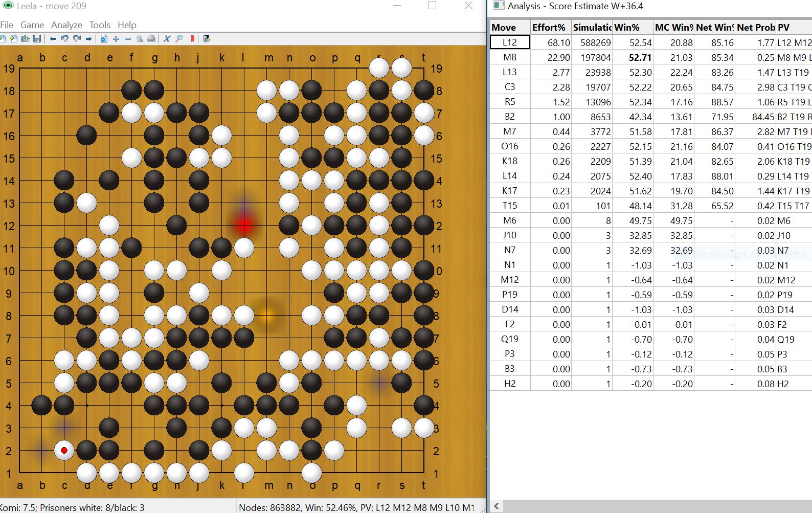Open a saved game via the folder icon
This screenshot has height=513, width=812.
tap(26, 38)
